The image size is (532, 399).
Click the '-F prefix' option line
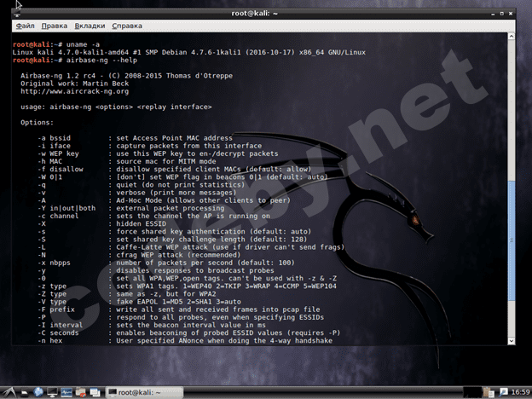(179, 309)
